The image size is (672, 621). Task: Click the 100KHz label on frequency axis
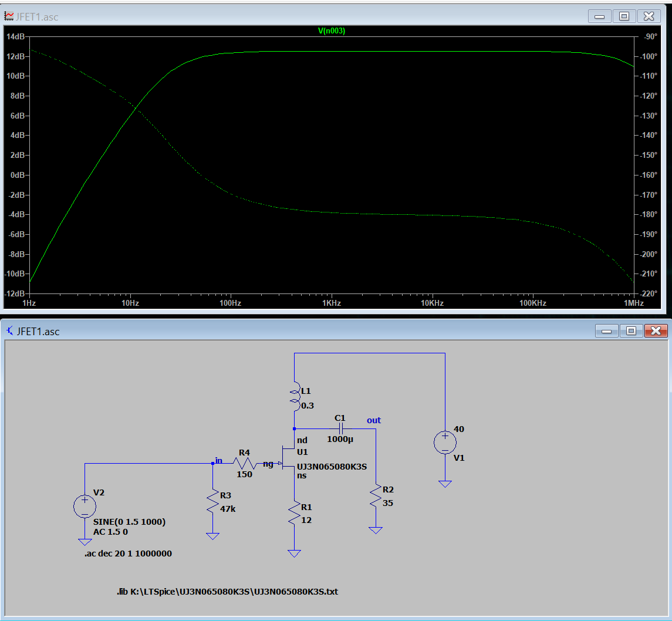click(x=533, y=303)
